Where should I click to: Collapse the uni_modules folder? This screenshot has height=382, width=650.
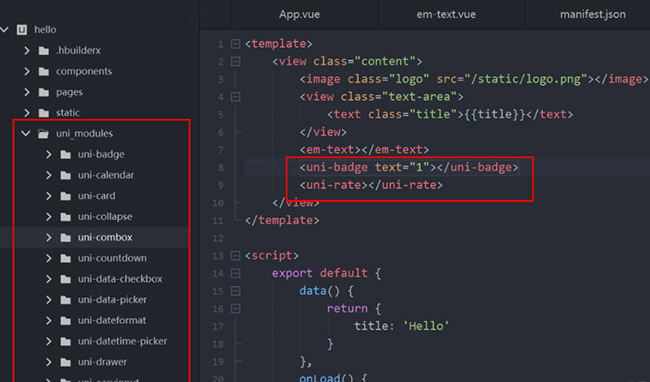26,133
